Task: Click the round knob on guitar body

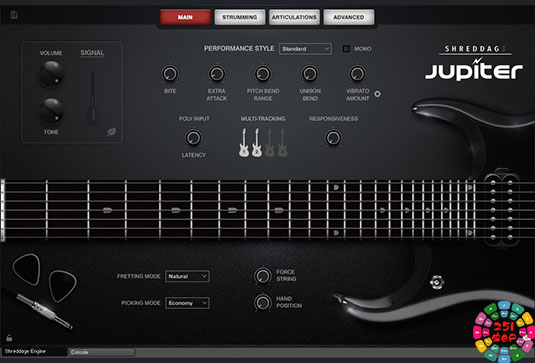Action: [x=437, y=282]
